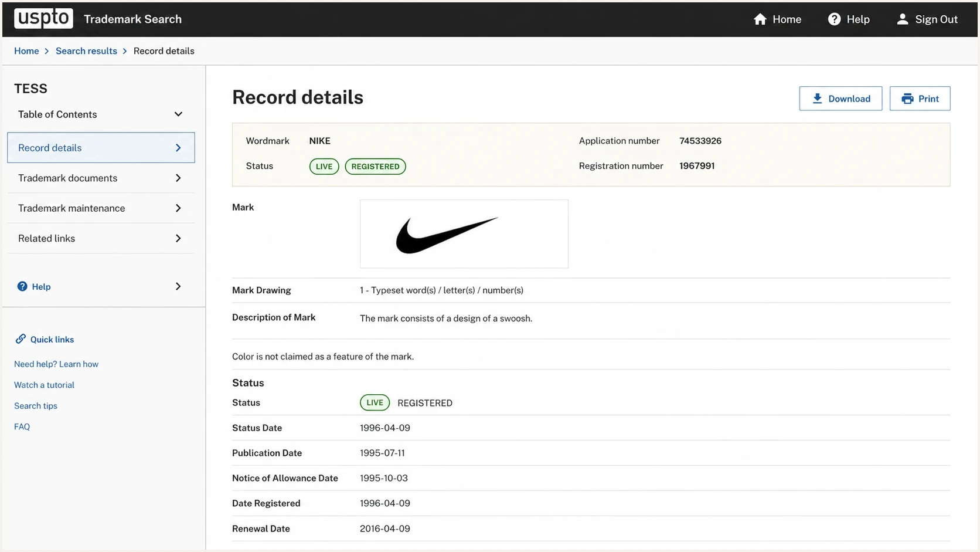This screenshot has width=980, height=552.
Task: Select Notice of Allowance Date 1995-10-03
Action: 384,478
